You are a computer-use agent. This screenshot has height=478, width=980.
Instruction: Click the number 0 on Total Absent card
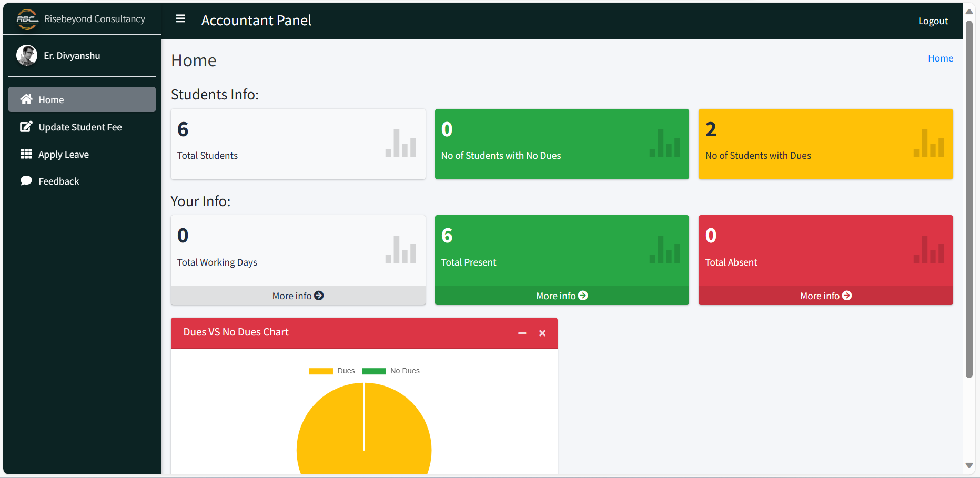tap(711, 236)
